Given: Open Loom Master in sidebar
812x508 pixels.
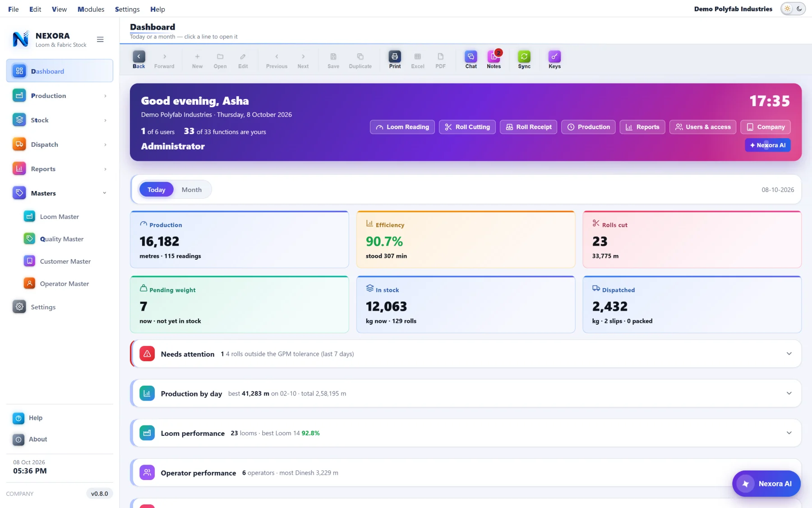Looking at the screenshot, I should tap(60, 217).
